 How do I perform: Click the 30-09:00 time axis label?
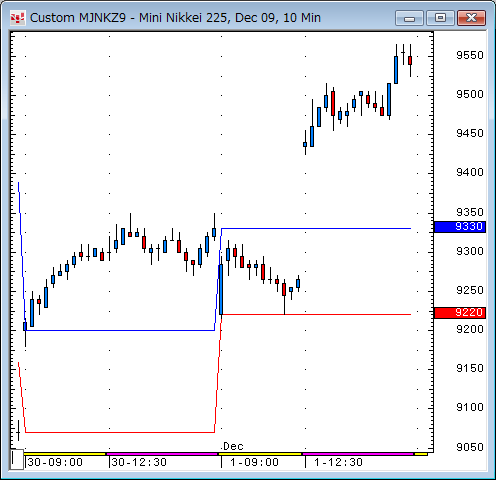(55, 462)
